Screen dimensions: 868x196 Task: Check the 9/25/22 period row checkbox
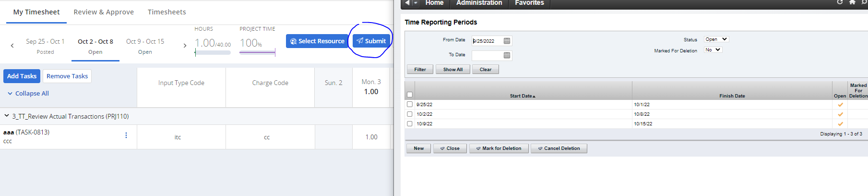pyautogui.click(x=410, y=104)
